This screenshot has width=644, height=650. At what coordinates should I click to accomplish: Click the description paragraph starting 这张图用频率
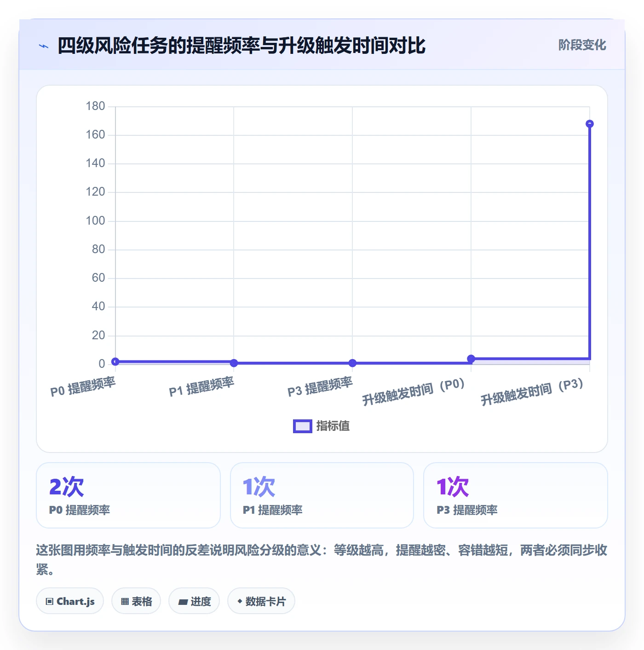tap(322, 560)
